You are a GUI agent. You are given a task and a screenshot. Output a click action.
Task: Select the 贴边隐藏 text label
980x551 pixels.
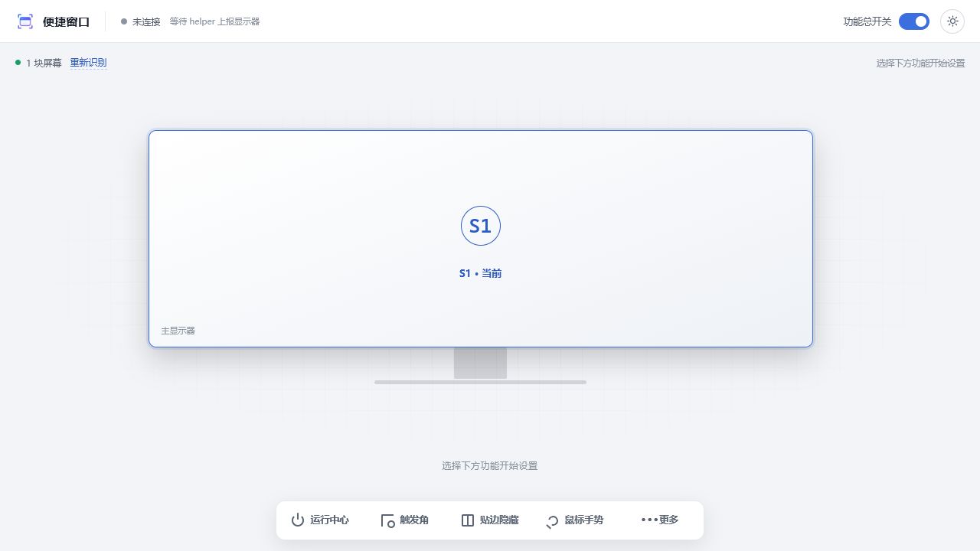point(499,520)
